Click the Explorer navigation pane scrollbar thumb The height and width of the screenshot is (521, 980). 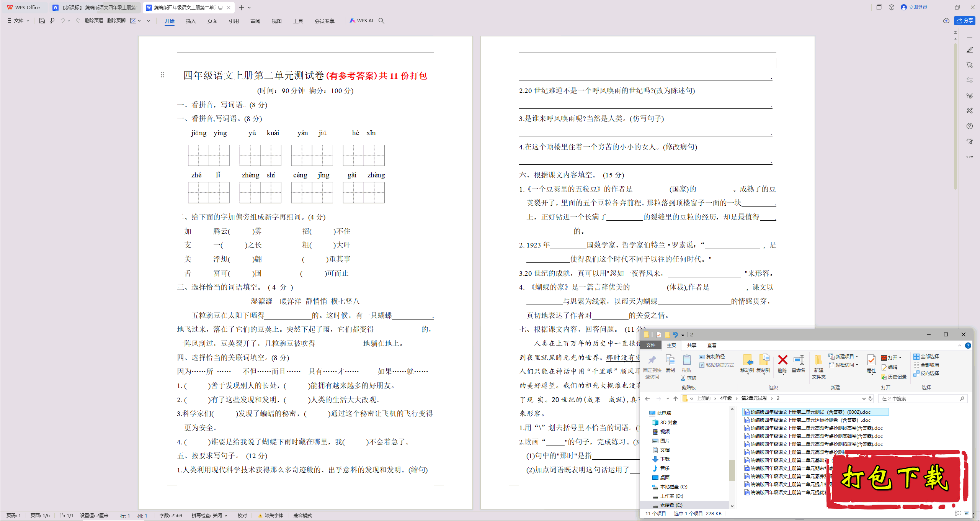click(x=732, y=470)
